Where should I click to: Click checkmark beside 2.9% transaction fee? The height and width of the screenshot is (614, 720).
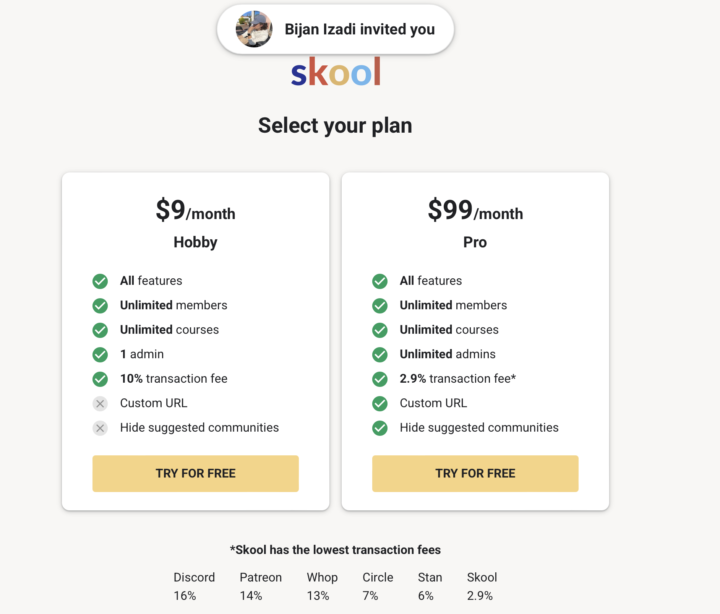point(380,379)
